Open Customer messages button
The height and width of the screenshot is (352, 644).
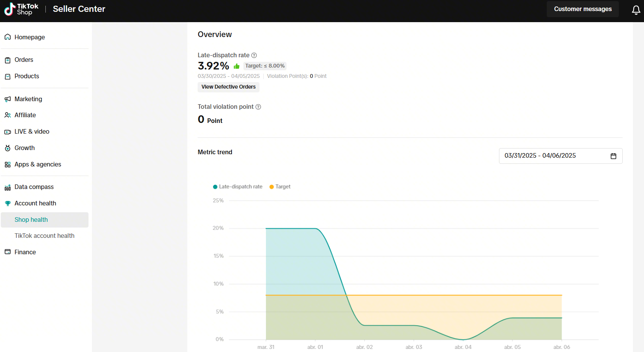(583, 9)
